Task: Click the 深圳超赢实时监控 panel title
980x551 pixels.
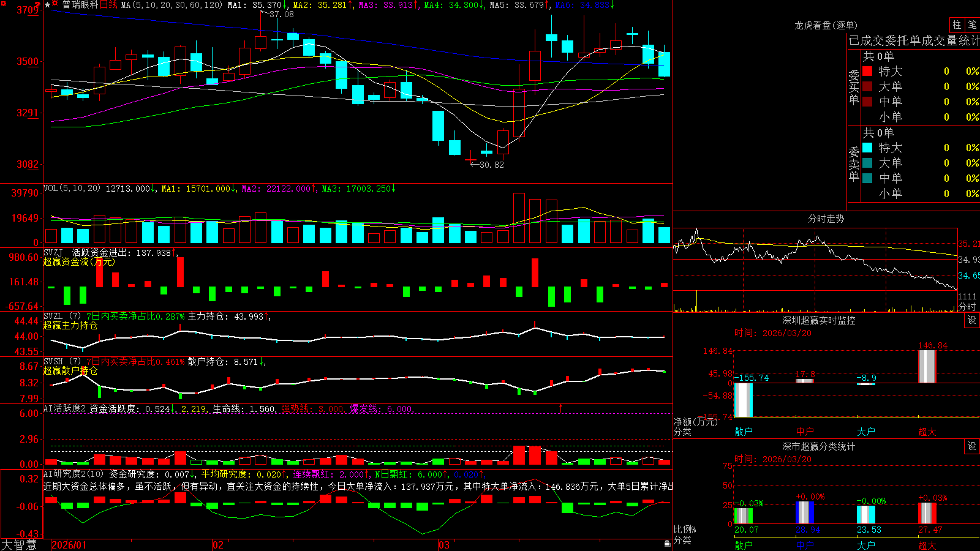Action: (818, 320)
